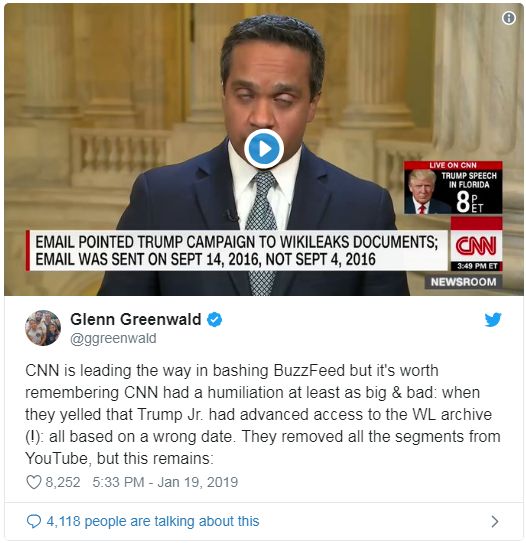Visit the @ggreenwald handle link
This screenshot has width=526, height=543.
tap(113, 339)
